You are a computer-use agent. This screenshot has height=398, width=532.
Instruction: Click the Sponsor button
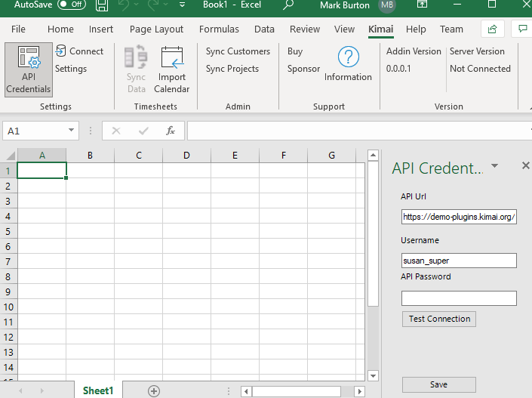(303, 69)
